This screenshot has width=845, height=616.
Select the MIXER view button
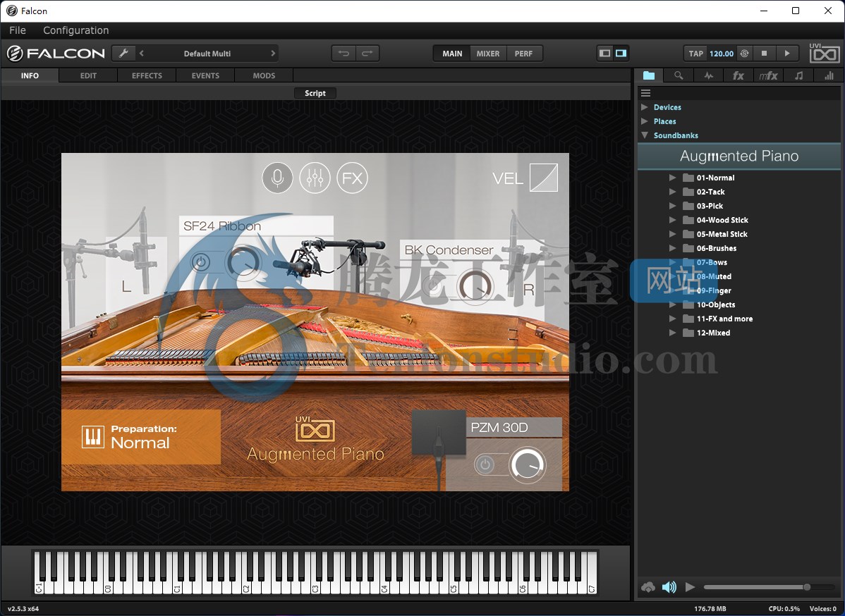point(488,54)
